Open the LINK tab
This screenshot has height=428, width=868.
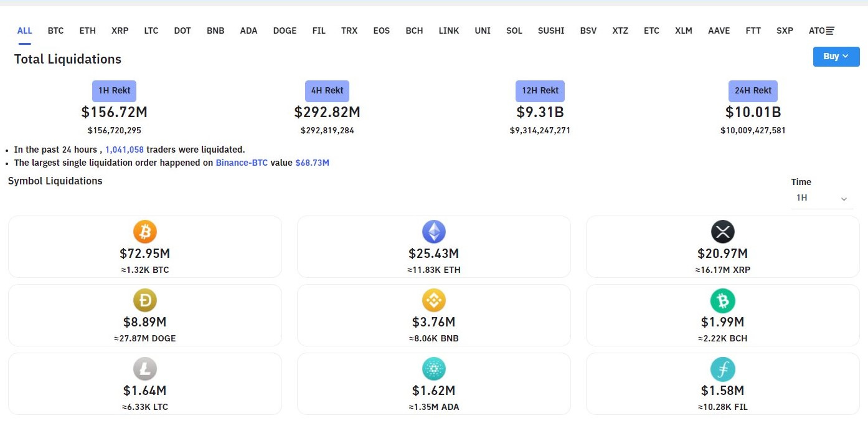(x=449, y=31)
